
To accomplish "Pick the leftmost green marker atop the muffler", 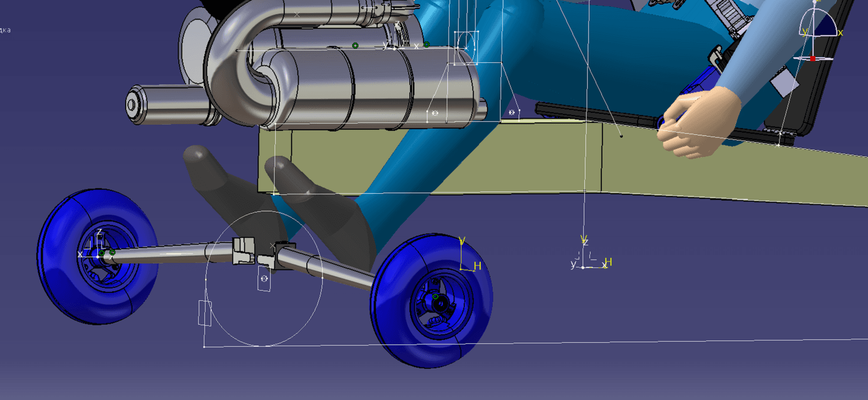I will click(x=355, y=45).
